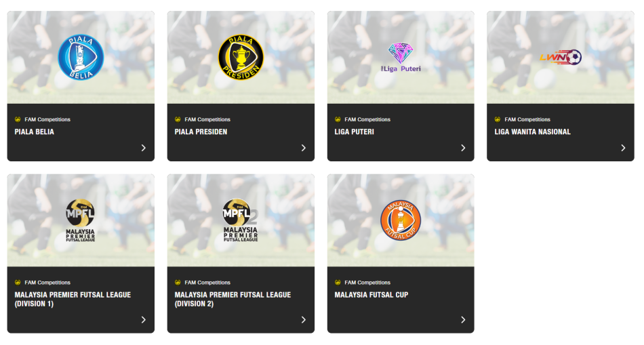Click FAM crest icon on Piala Belia card
The image size is (644, 345).
click(18, 119)
